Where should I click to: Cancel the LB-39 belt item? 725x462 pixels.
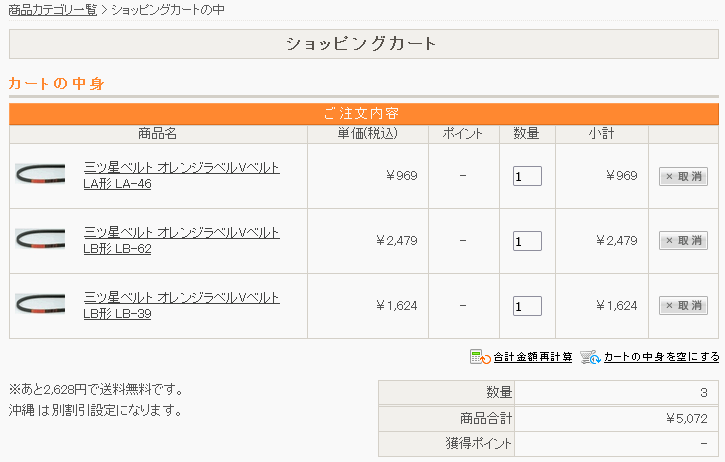pos(683,305)
